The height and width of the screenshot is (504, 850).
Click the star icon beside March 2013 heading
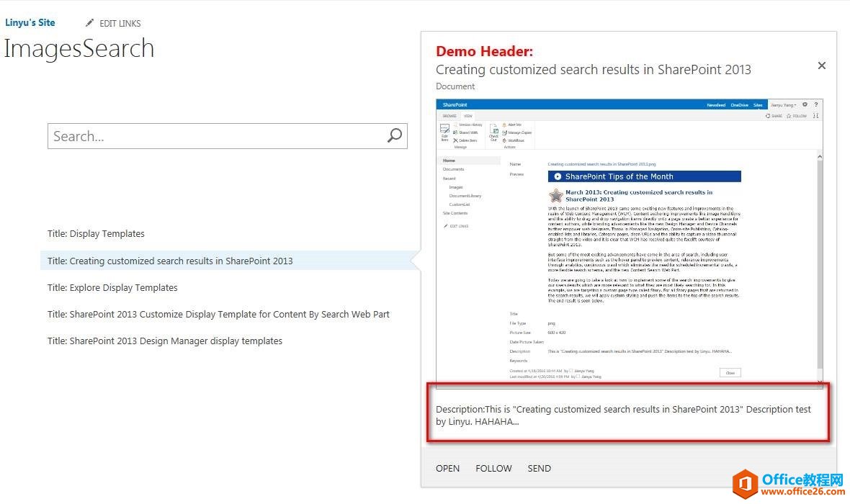click(x=555, y=196)
